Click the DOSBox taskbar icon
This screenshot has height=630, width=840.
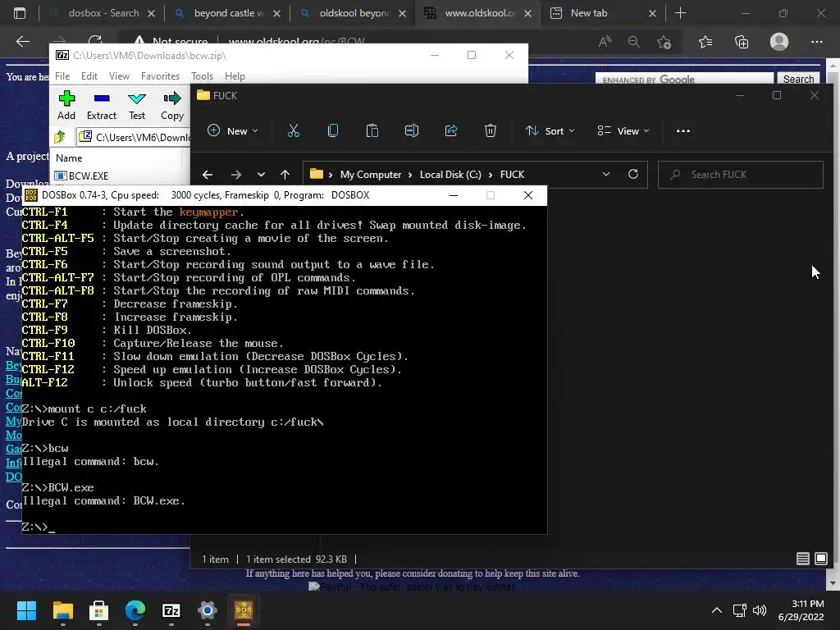243,610
